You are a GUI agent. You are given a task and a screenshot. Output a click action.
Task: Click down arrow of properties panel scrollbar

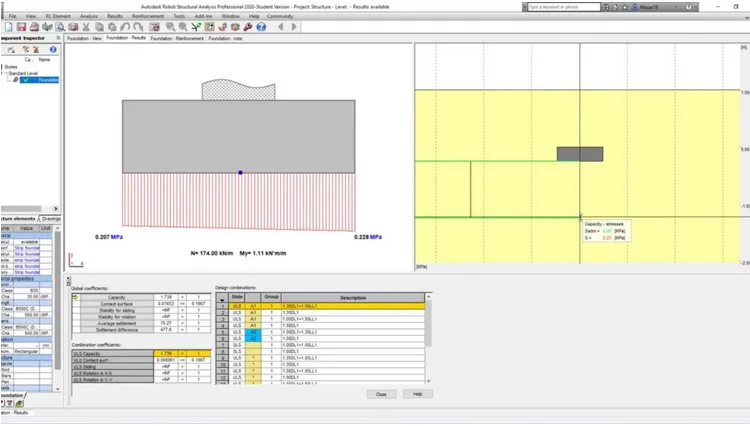click(x=58, y=389)
